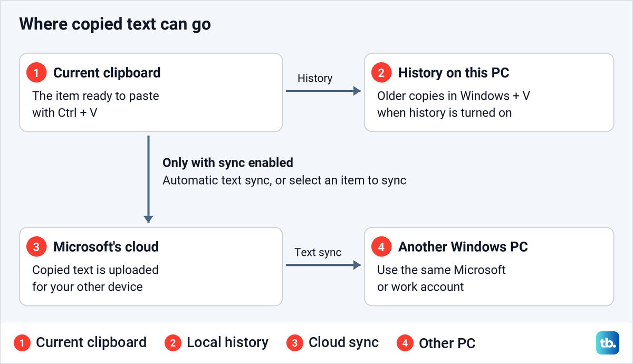This screenshot has width=633, height=364.
Task: Click the "History" arrow label
Action: pos(315,78)
